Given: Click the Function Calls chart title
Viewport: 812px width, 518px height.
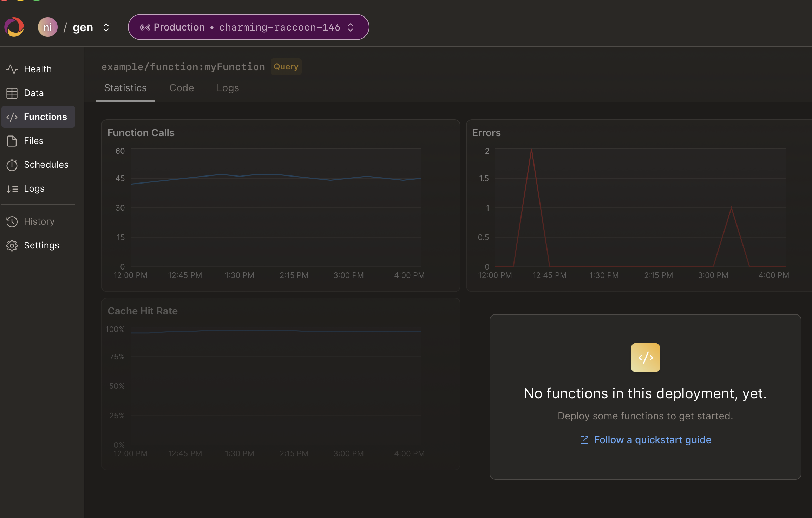Looking at the screenshot, I should pyautogui.click(x=141, y=133).
